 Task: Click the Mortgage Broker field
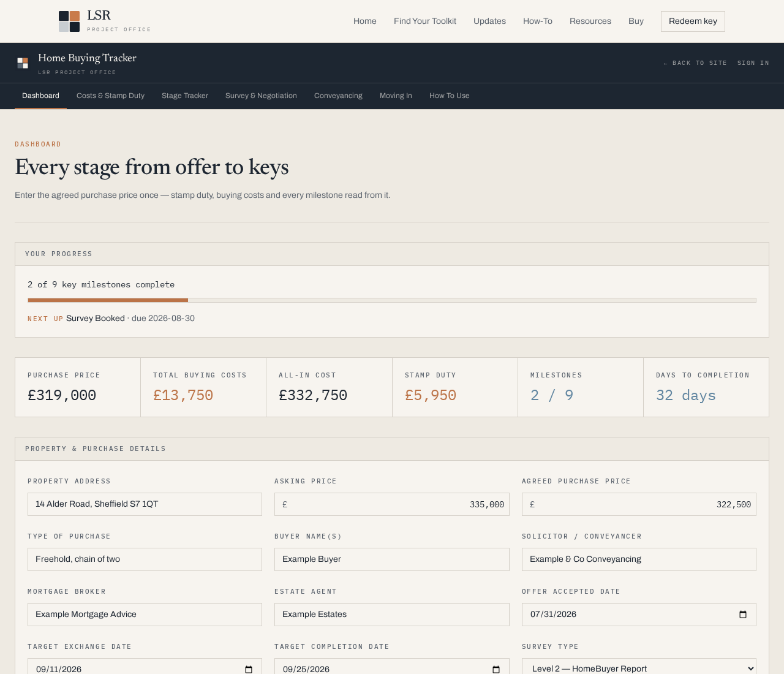pos(145,615)
